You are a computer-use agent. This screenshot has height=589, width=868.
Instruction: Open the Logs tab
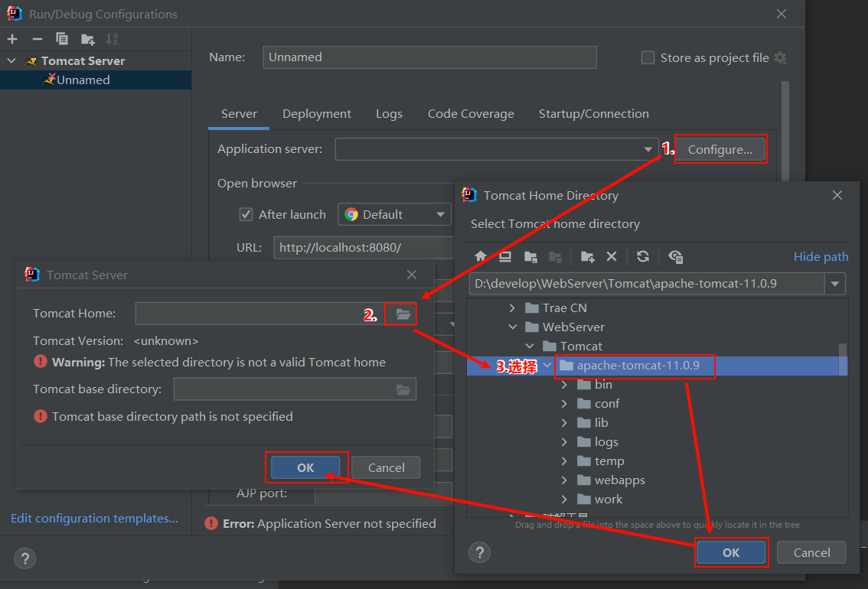pos(389,114)
